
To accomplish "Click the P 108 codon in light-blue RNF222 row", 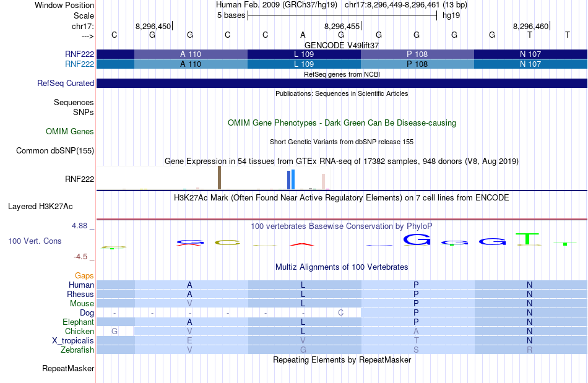I will [x=417, y=64].
